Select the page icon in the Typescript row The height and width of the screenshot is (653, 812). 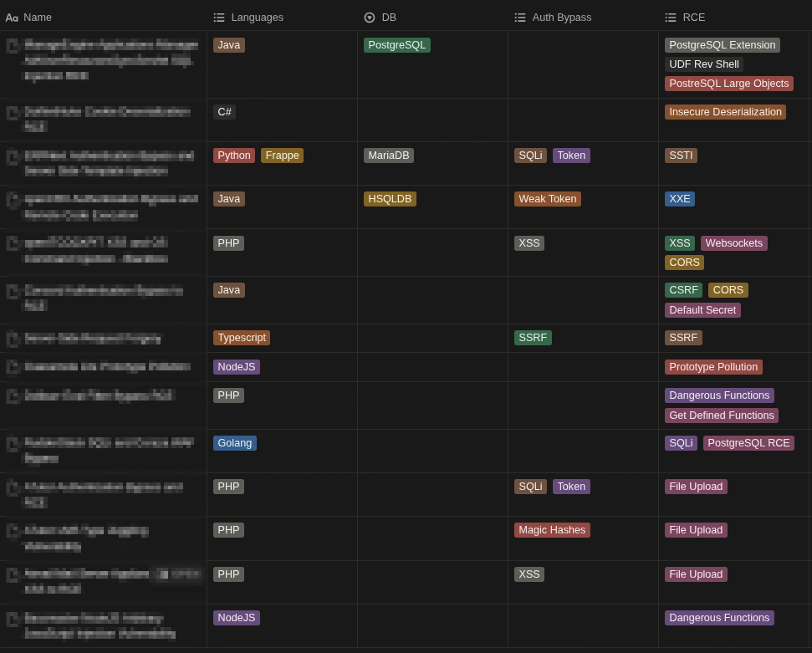[13, 339]
